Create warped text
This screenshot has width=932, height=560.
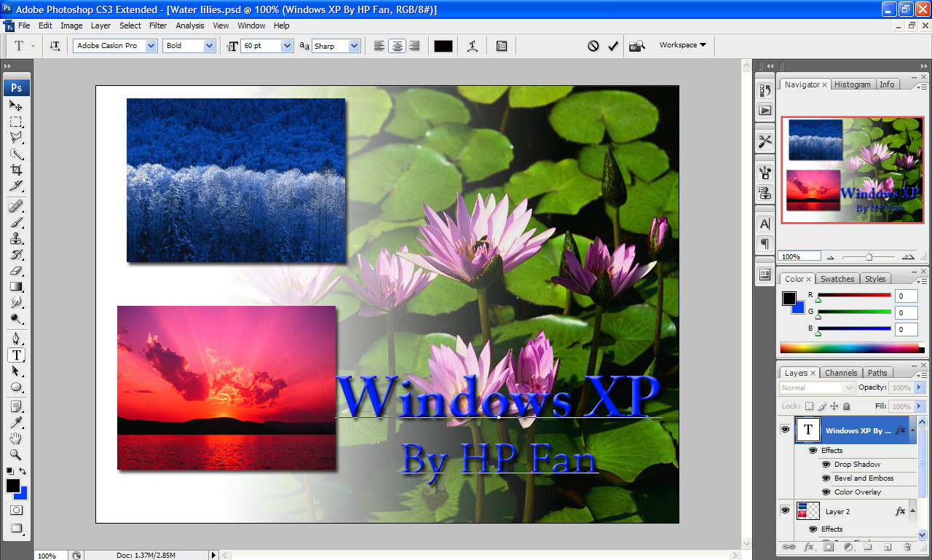tap(473, 46)
